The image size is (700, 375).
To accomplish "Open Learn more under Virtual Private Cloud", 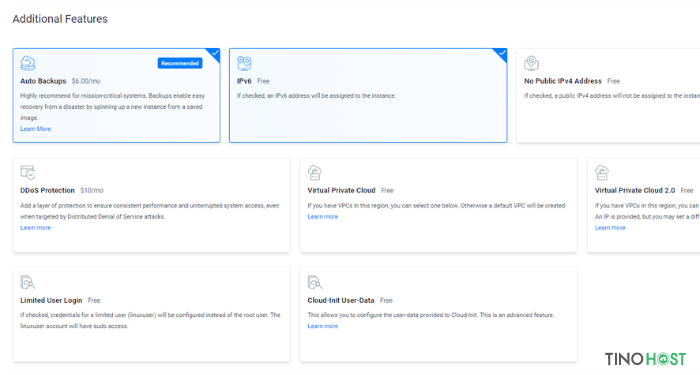I will click(322, 217).
